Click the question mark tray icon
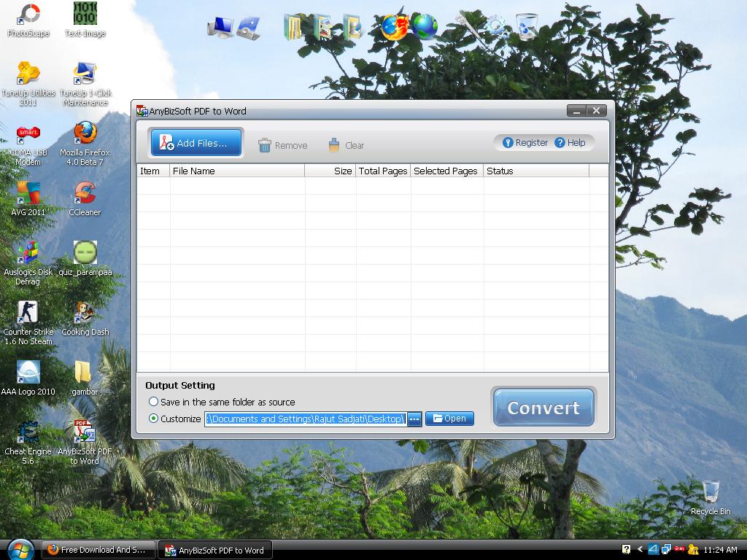The height and width of the screenshot is (560, 747). 627,550
